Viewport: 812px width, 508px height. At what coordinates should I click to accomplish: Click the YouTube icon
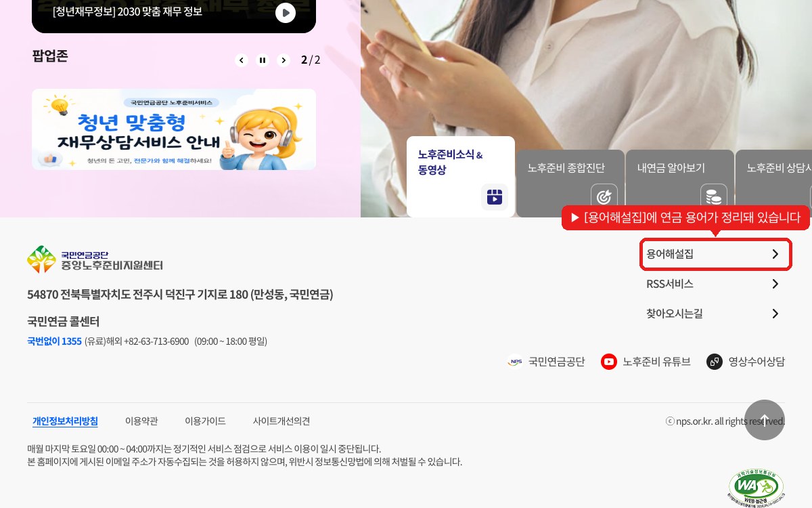(x=609, y=362)
